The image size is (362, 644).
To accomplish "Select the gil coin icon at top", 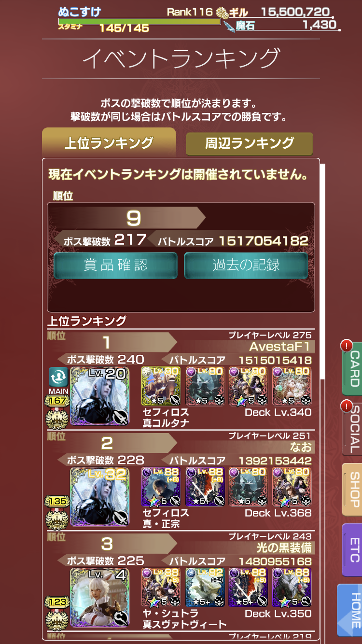I will point(223,12).
